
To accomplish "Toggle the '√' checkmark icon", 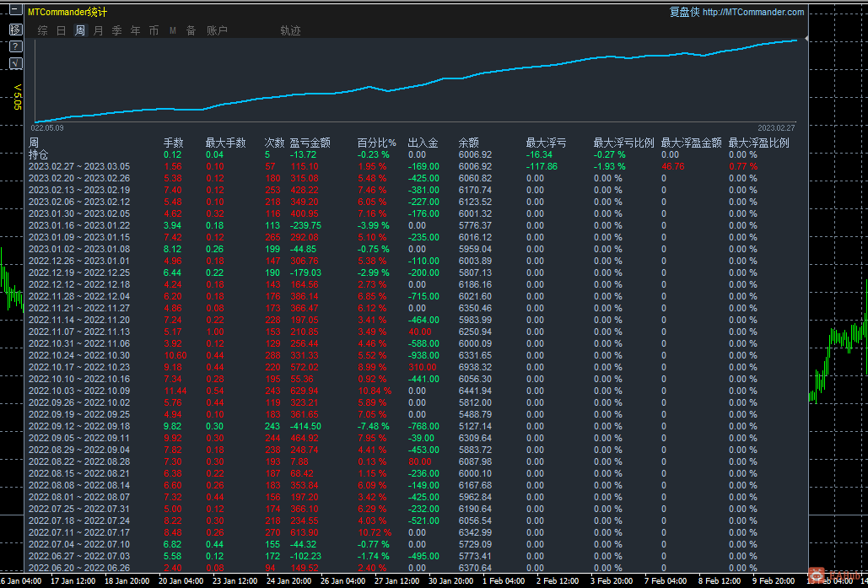I will click(15, 63).
